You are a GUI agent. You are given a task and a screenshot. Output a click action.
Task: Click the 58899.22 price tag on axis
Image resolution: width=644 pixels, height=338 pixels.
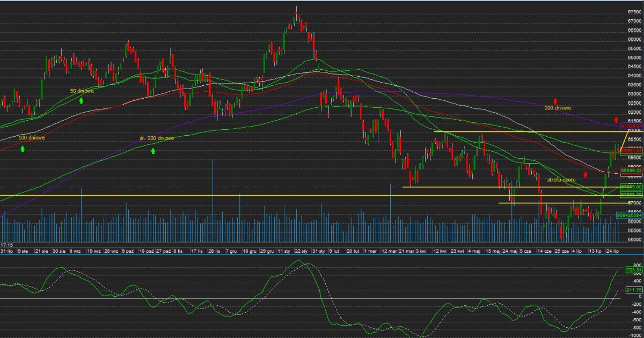[x=631, y=170]
